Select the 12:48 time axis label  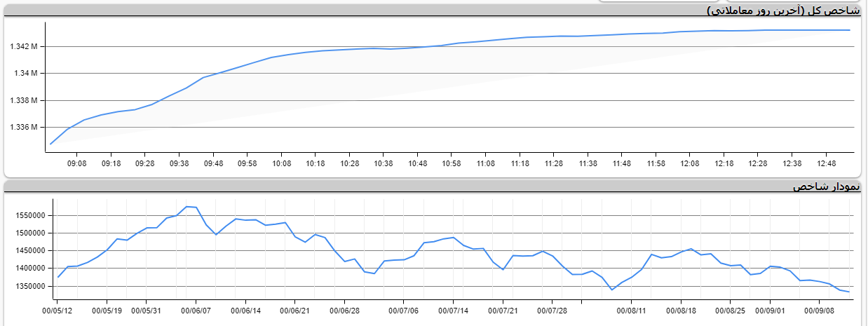(825, 163)
